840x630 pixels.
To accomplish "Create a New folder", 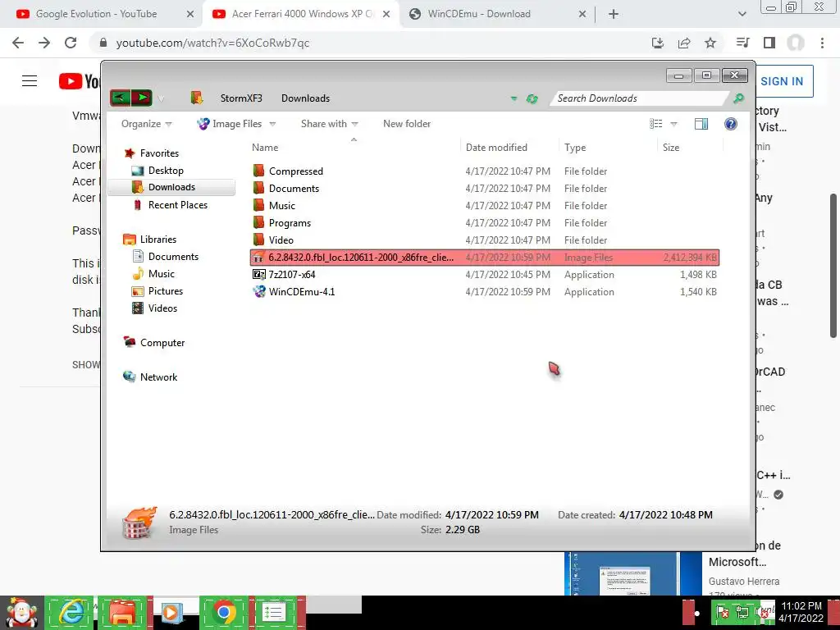I will (407, 124).
